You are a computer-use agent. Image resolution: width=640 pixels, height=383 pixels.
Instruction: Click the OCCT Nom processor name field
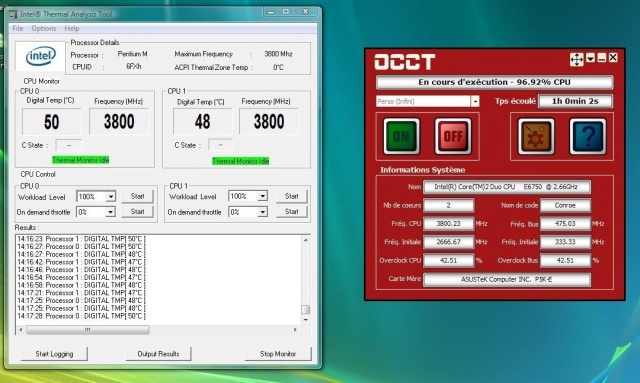point(507,187)
